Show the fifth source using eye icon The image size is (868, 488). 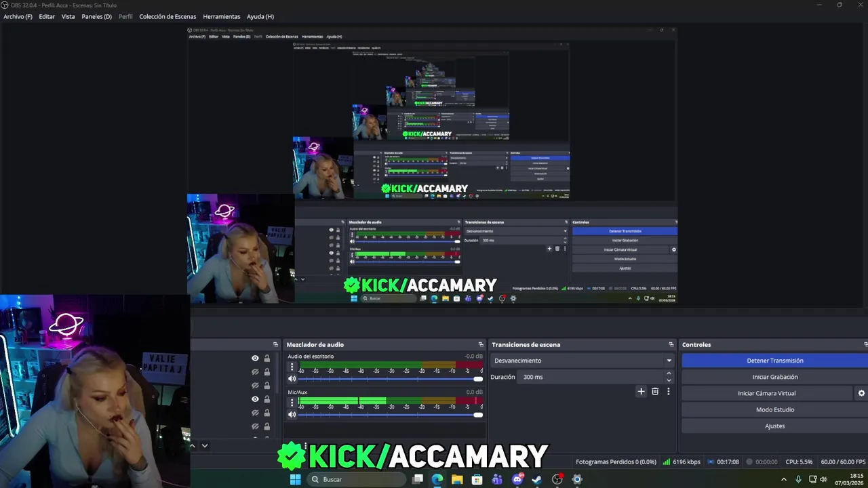[255, 413]
